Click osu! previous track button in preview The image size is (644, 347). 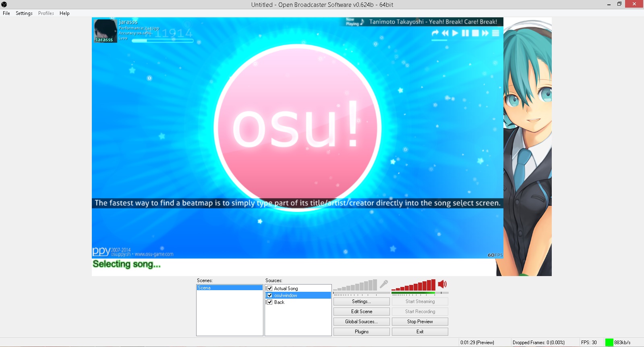coord(445,33)
